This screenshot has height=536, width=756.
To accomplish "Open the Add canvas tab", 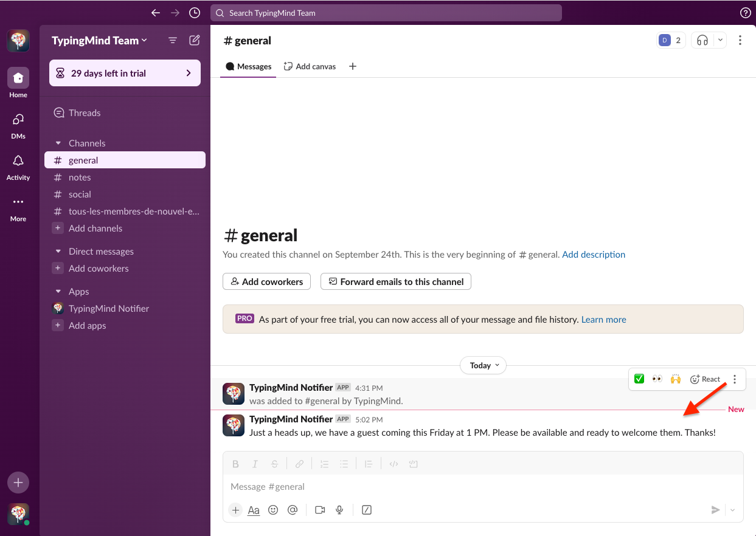I will 310,66.
